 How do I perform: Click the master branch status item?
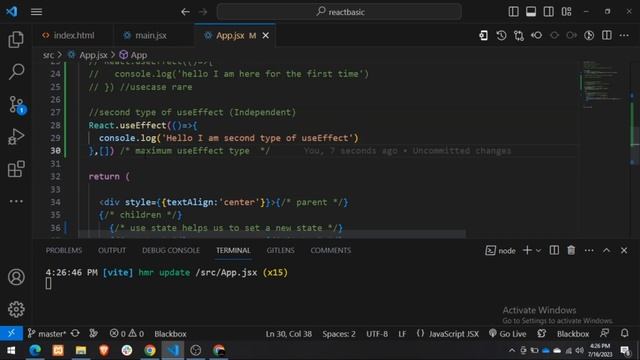[x=47, y=333]
